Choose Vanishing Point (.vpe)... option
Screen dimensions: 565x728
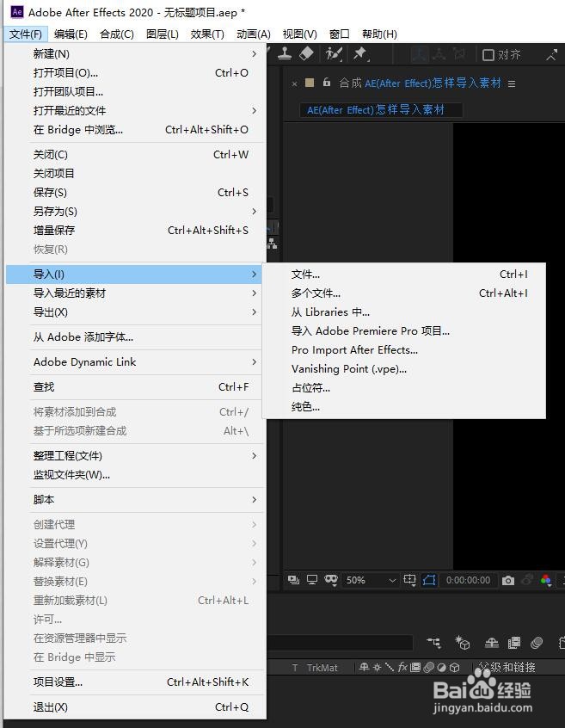tap(404, 369)
